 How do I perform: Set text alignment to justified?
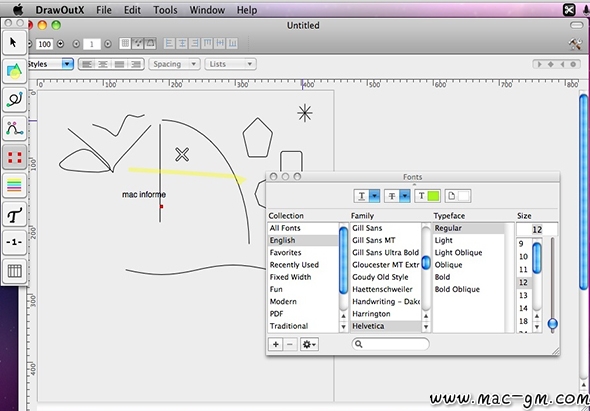(119, 64)
